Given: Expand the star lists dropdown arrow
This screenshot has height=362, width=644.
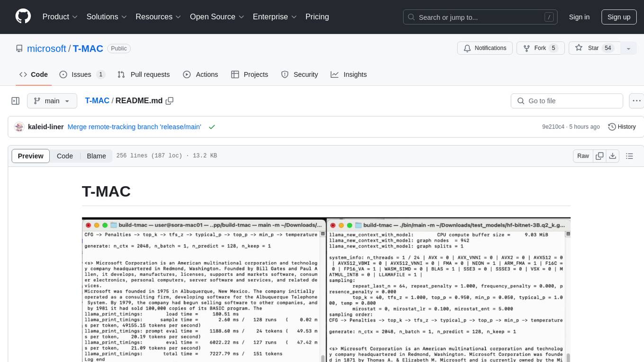Looking at the screenshot, I should pos(628,48).
